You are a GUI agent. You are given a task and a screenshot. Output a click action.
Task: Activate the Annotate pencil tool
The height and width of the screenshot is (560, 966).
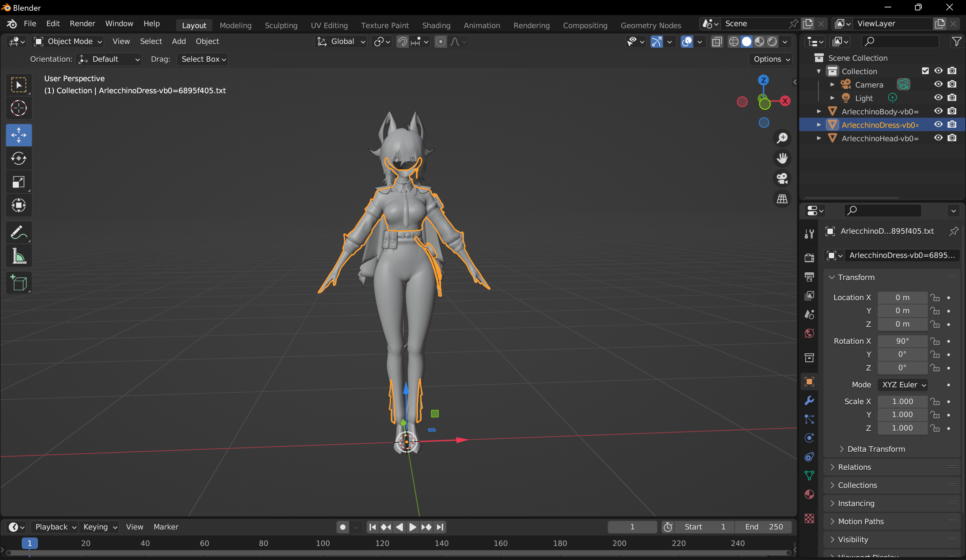click(x=18, y=232)
